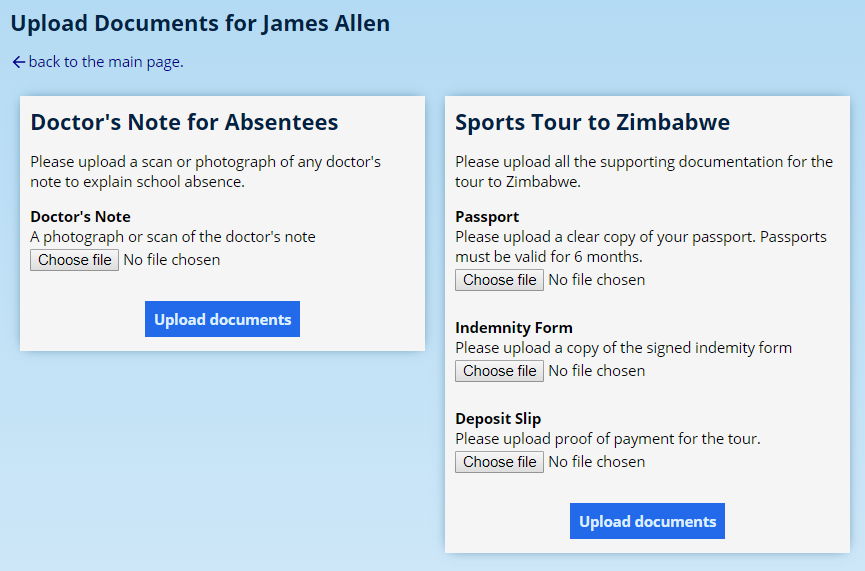The height and width of the screenshot is (571, 865).
Task: Click the 'Indemnity Form' field label
Action: click(x=513, y=327)
